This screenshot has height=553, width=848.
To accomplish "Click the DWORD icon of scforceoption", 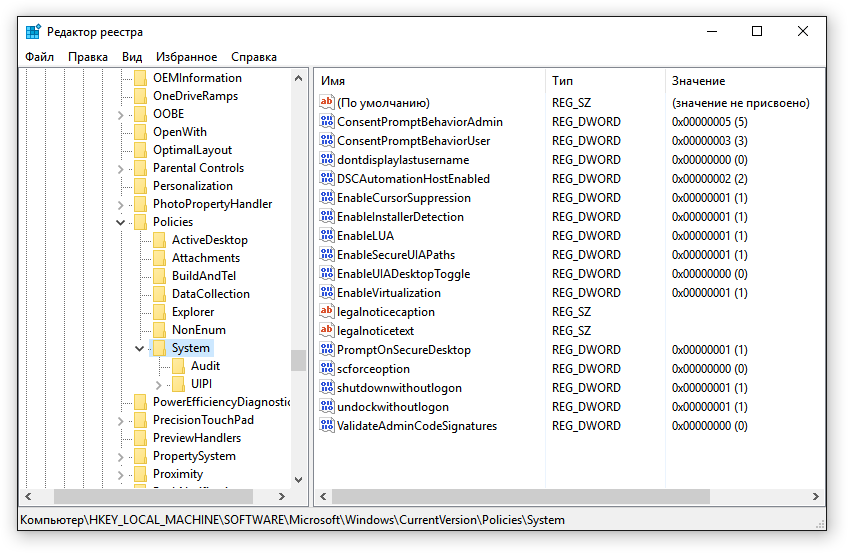I will tap(327, 368).
